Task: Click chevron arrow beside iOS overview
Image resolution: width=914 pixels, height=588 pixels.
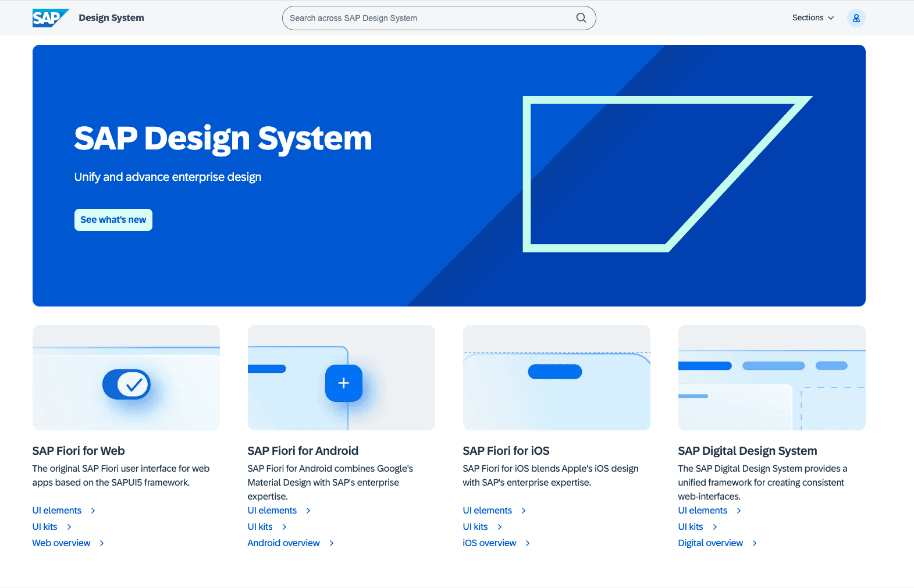Action: coord(528,543)
